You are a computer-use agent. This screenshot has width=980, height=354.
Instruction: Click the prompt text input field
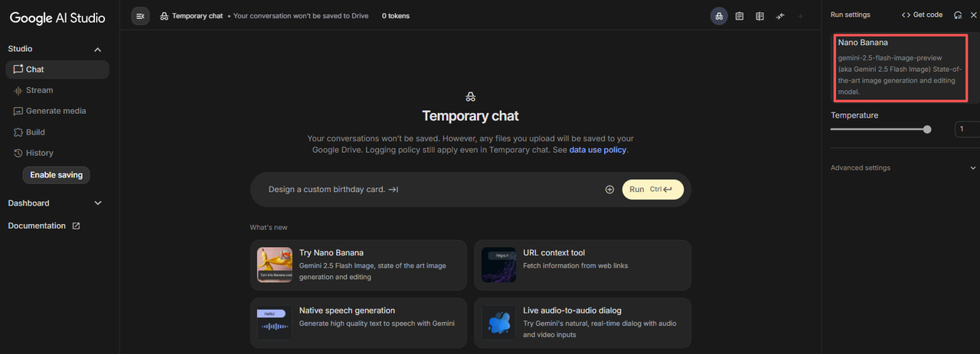pyautogui.click(x=429, y=190)
